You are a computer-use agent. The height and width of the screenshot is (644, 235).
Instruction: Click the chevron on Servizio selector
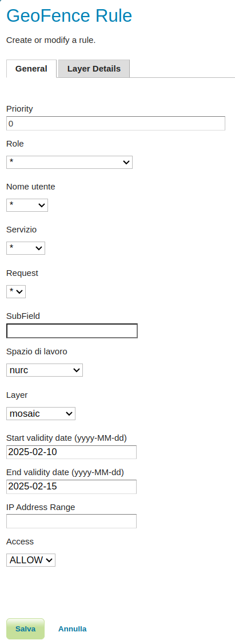pos(39,248)
